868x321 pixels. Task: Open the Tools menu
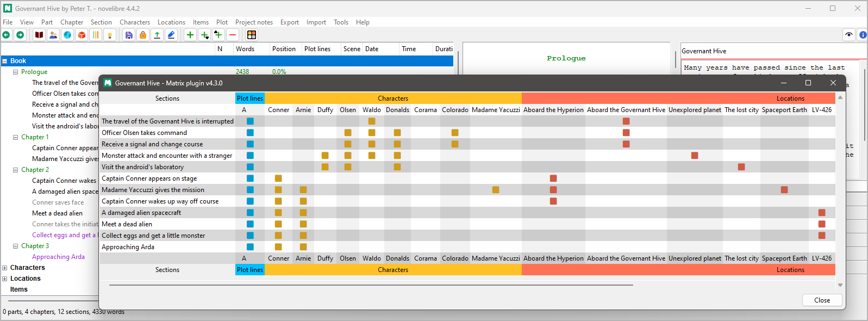click(341, 22)
